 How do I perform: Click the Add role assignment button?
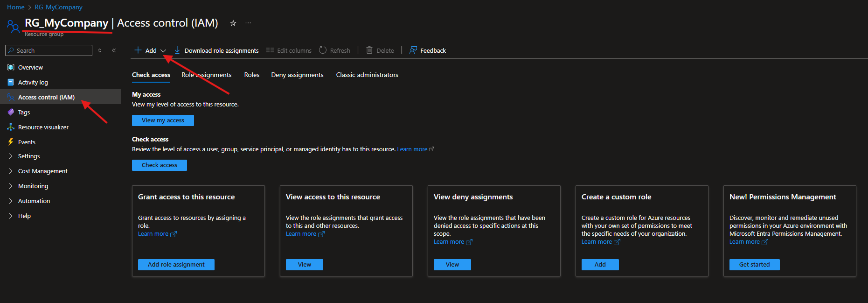pos(176,265)
